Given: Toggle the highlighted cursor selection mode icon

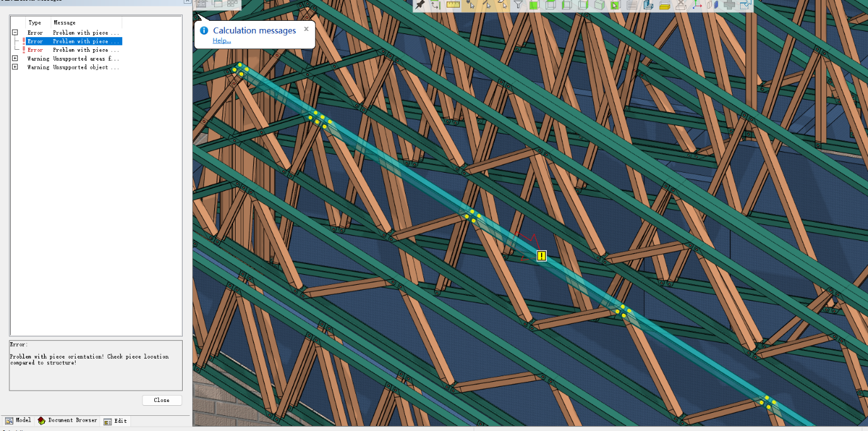Looking at the screenshot, I should [614, 5].
